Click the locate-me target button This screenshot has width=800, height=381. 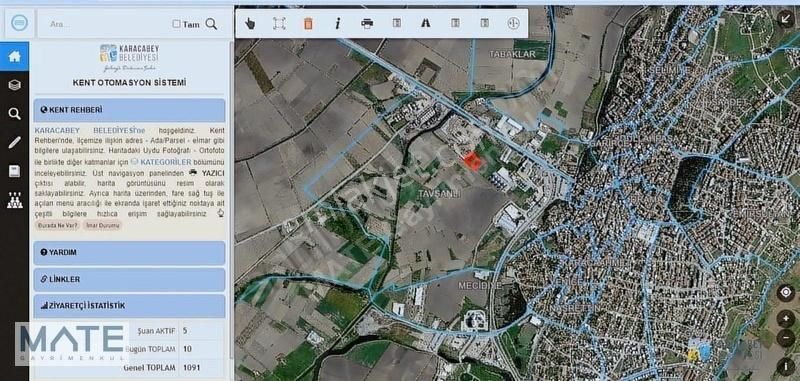tap(786, 293)
